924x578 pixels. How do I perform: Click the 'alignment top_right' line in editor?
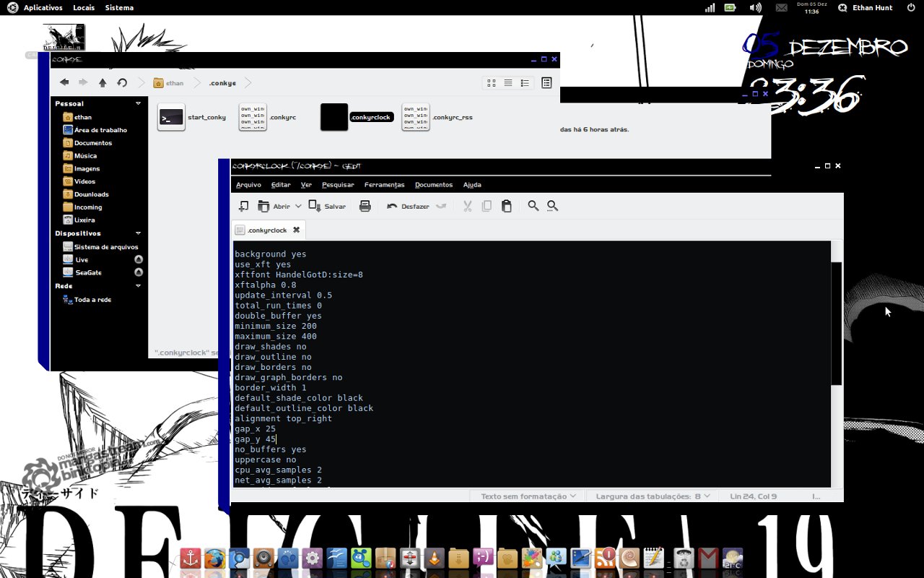point(284,418)
